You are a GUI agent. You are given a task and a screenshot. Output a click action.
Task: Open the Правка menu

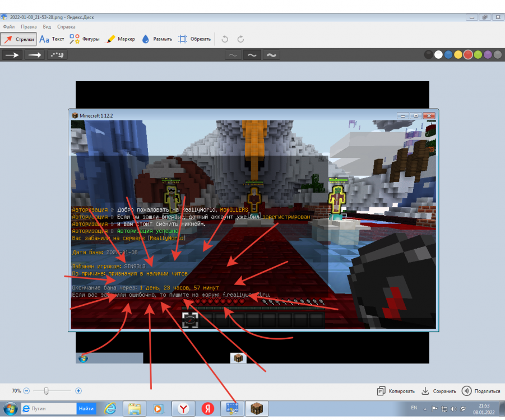(29, 27)
